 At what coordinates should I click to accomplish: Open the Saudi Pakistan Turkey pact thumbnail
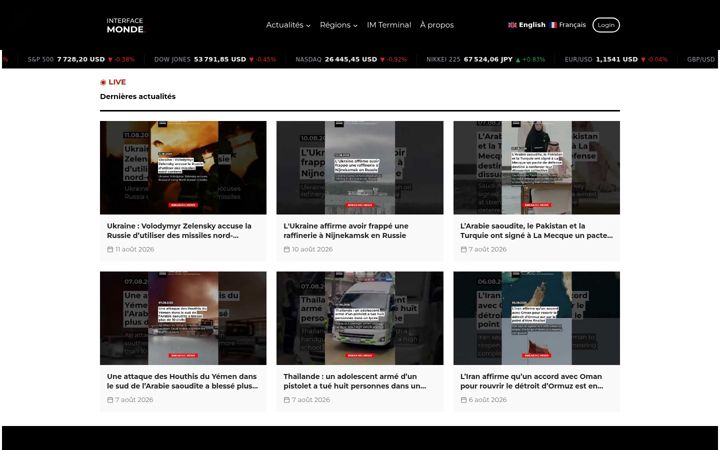536,168
